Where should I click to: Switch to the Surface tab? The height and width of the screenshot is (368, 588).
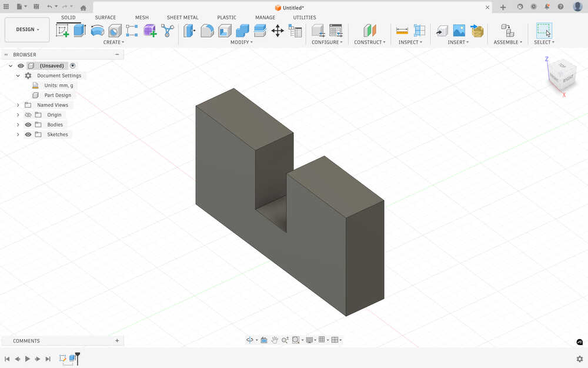pos(105,17)
